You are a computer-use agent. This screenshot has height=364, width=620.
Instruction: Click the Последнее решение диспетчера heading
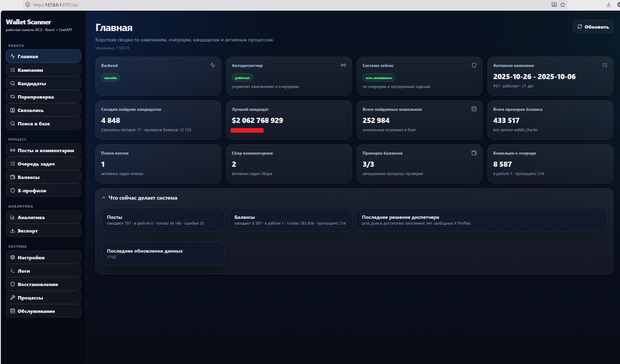click(400, 217)
